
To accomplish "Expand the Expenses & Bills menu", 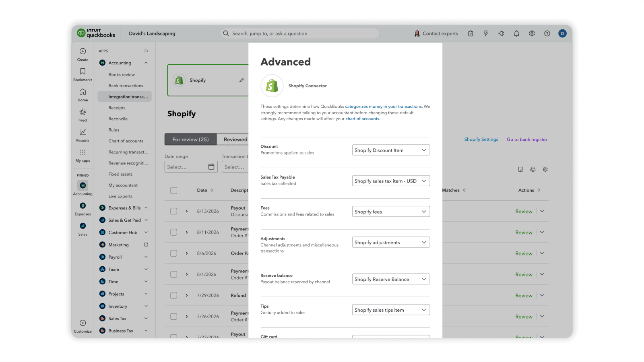I will coord(146,208).
